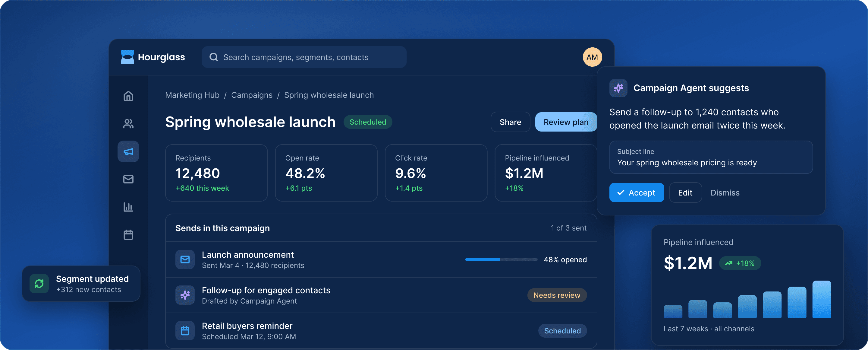Click the tallest bar in pipeline chart
The height and width of the screenshot is (350, 868).
[x=821, y=299]
